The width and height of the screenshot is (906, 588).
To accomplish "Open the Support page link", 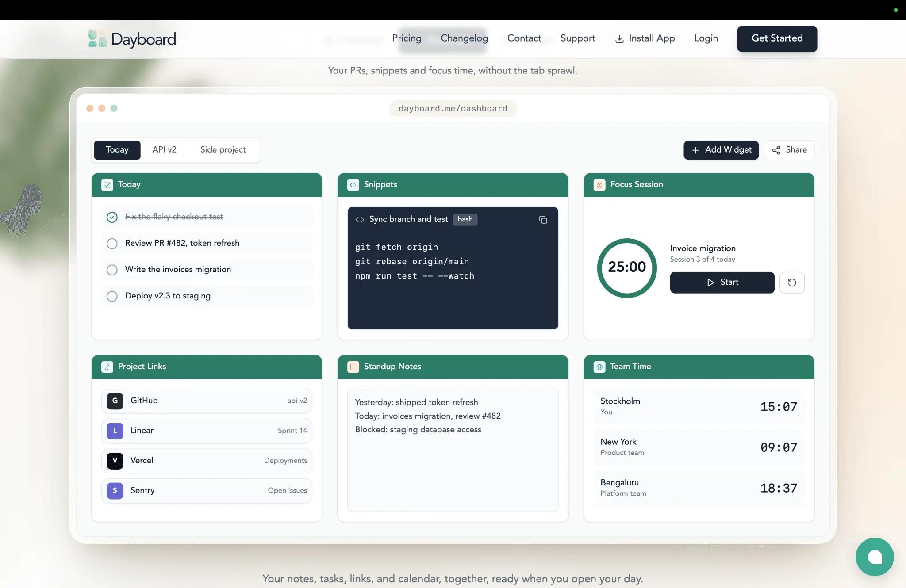I will tap(578, 38).
